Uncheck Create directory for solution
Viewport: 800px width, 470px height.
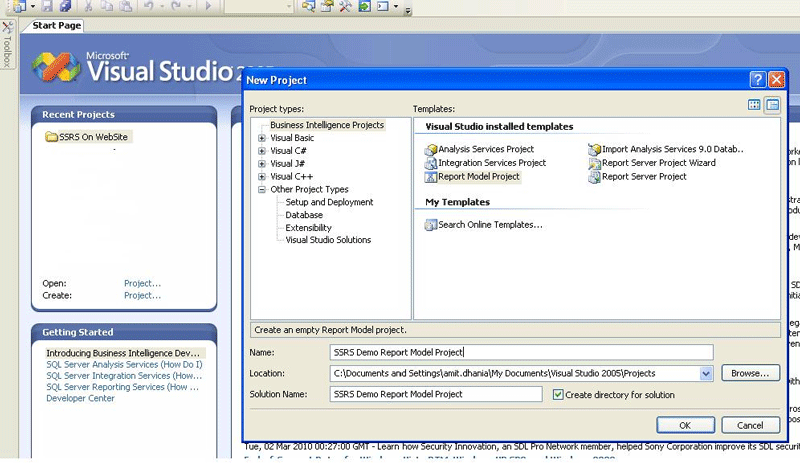(x=558, y=395)
